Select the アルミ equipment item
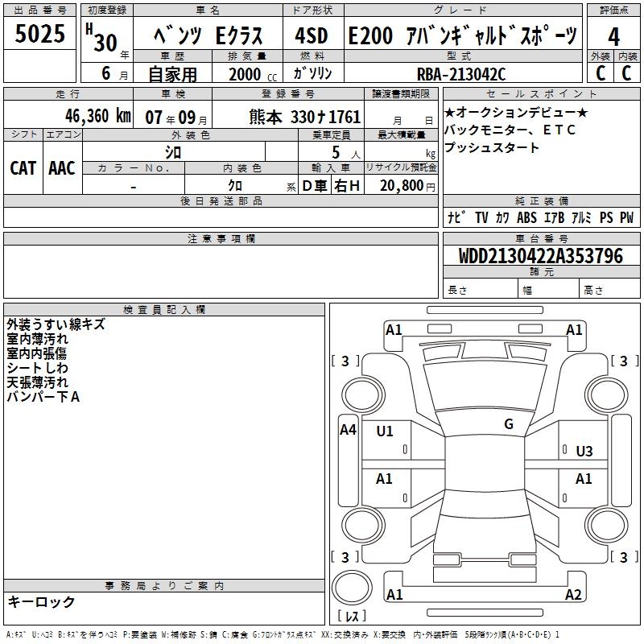644x644 pixels. [x=581, y=218]
